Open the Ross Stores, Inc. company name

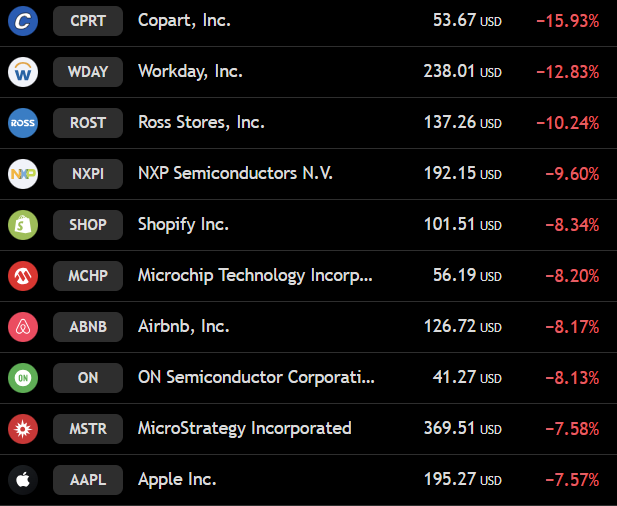click(201, 122)
